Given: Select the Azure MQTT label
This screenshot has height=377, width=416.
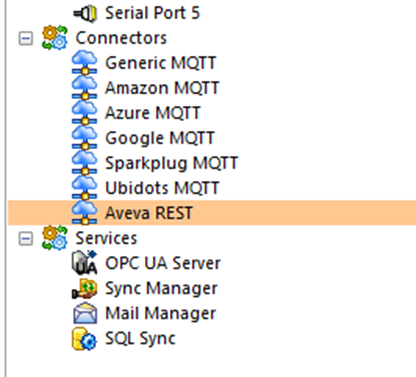Looking at the screenshot, I should pyautogui.click(x=152, y=113).
